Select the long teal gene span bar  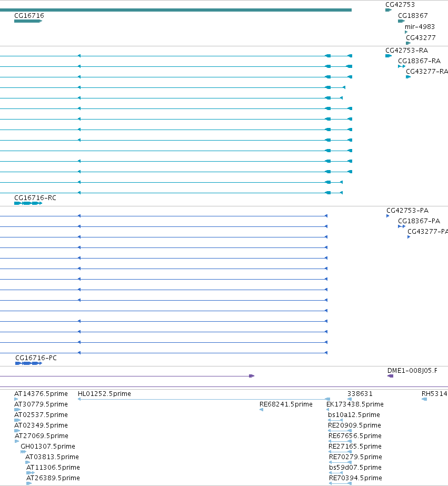(x=176, y=10)
